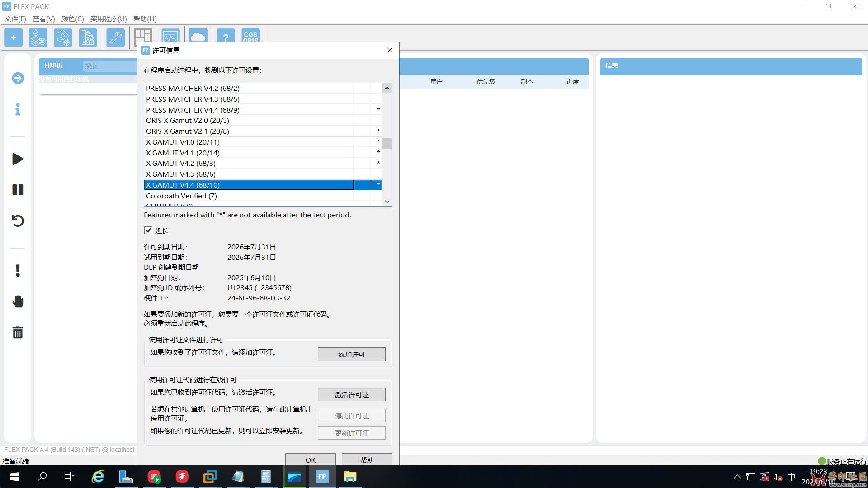Image resolution: width=868 pixels, height=488 pixels.
Task: Click the 副本 column header
Action: pyautogui.click(x=527, y=82)
